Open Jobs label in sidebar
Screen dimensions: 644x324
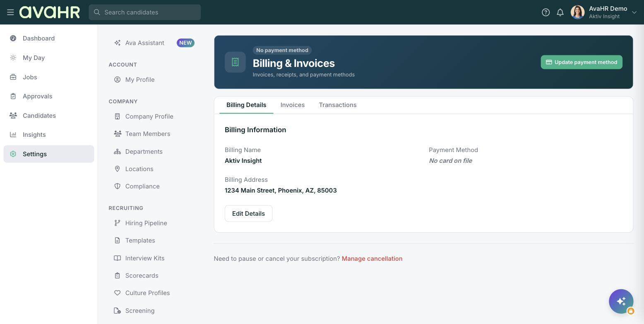[30, 77]
